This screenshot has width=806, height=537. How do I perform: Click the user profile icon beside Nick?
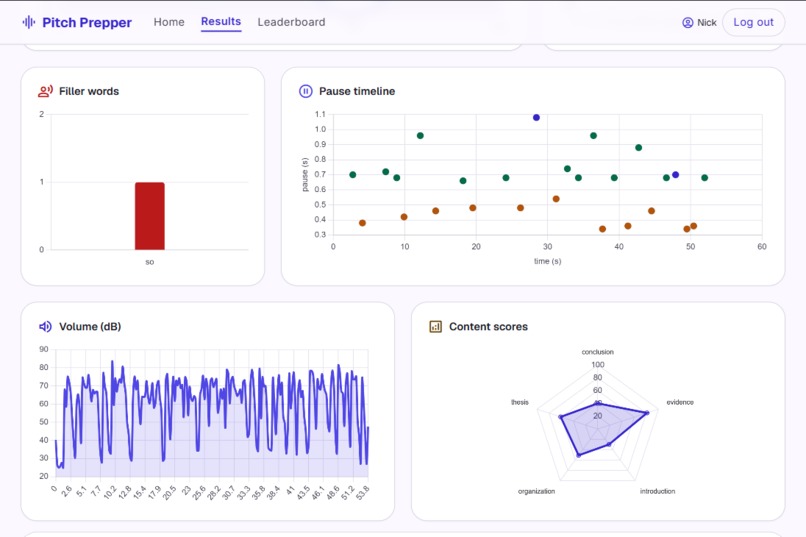(688, 23)
